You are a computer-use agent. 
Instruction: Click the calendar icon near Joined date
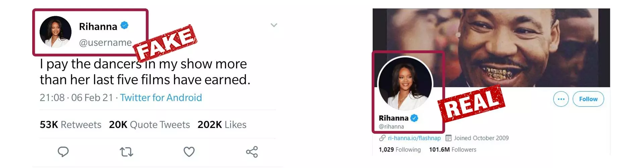(448, 138)
